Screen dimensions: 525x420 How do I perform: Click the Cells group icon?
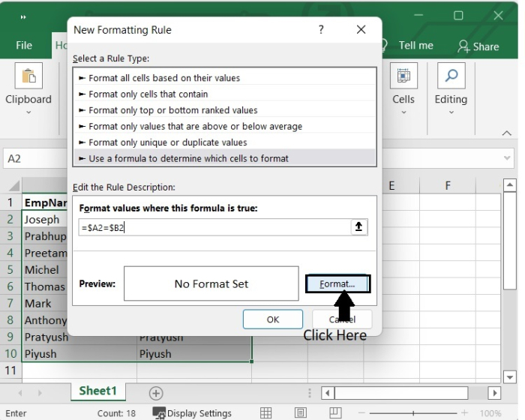coord(403,76)
